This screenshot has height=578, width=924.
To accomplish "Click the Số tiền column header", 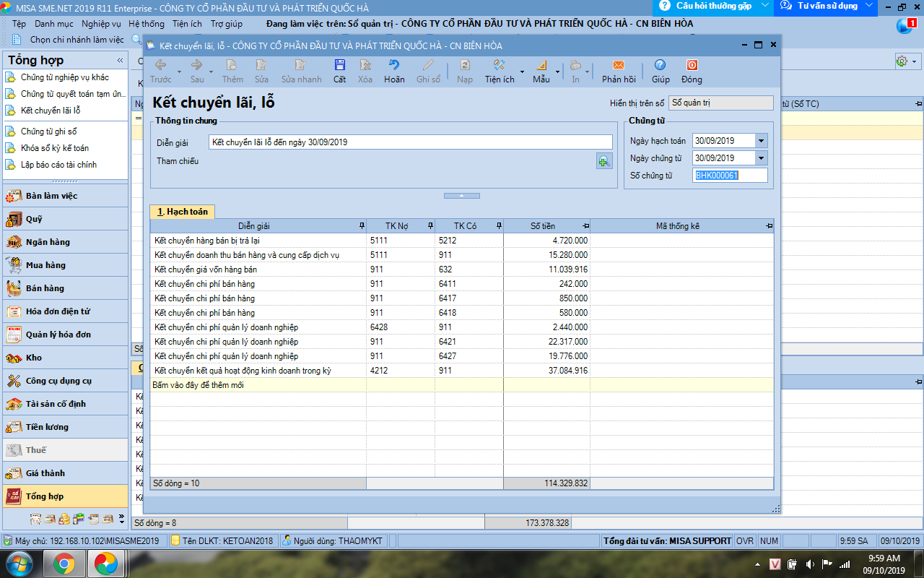I will pos(546,226).
